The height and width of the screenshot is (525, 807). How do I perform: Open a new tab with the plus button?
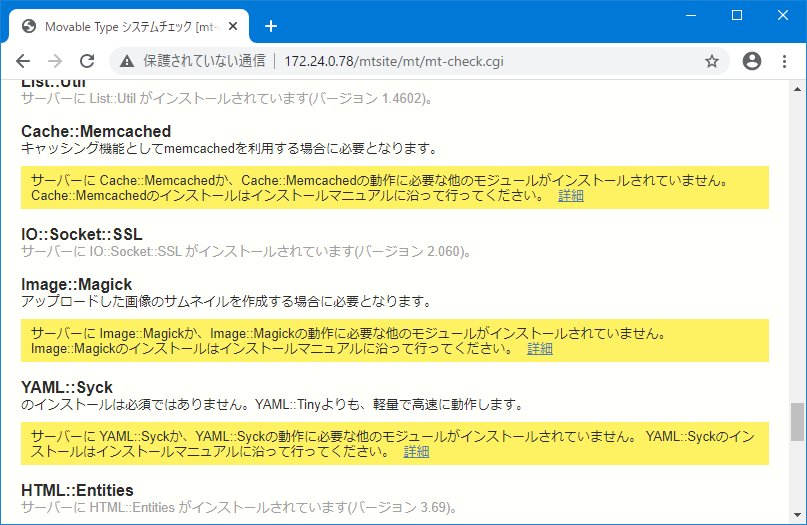(x=271, y=26)
